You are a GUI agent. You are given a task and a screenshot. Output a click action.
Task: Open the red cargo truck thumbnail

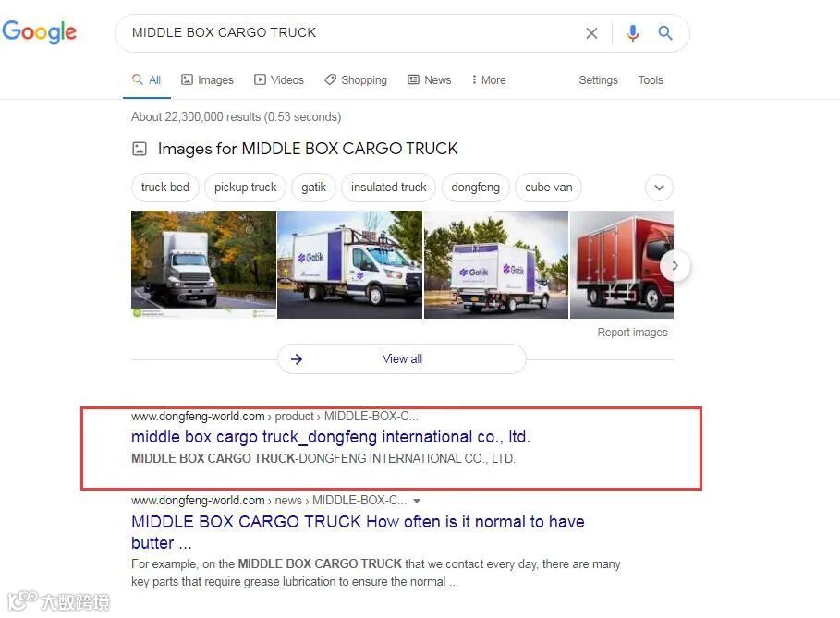pyautogui.click(x=621, y=264)
